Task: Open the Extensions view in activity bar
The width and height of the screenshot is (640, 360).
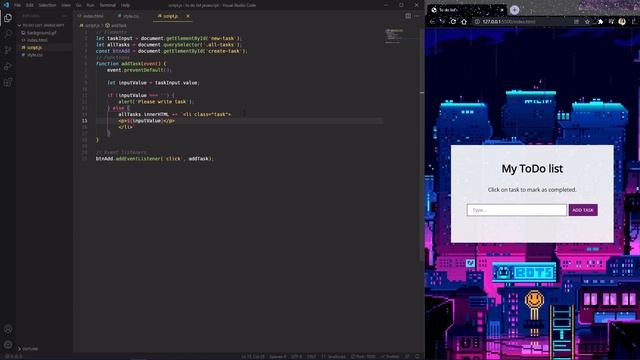Action: tap(8, 82)
